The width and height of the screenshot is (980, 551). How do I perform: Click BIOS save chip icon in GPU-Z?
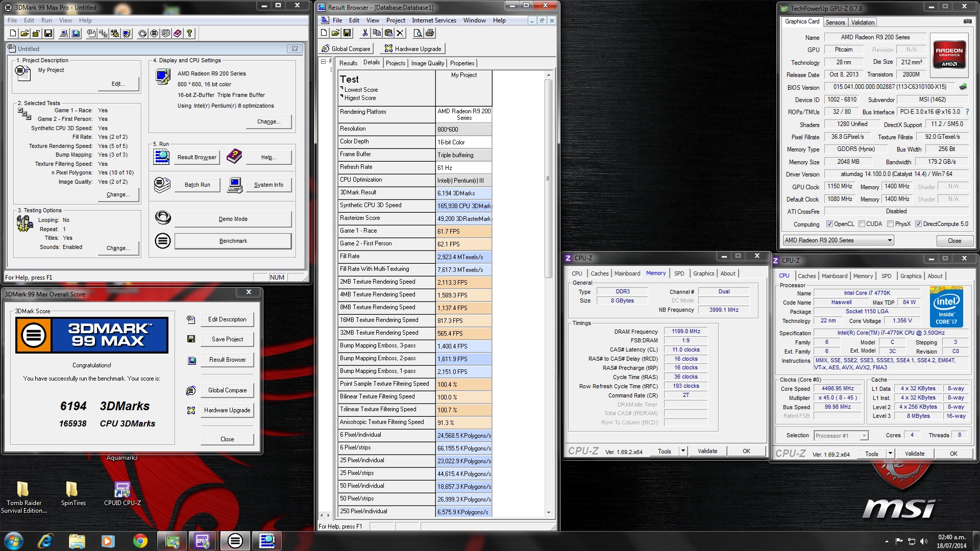point(963,87)
